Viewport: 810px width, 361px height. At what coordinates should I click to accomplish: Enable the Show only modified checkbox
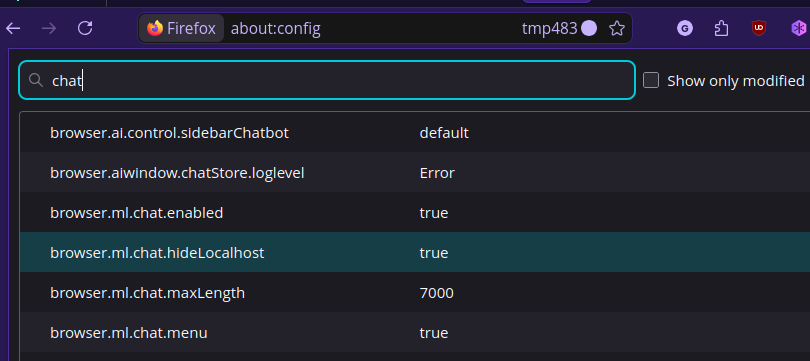click(651, 81)
